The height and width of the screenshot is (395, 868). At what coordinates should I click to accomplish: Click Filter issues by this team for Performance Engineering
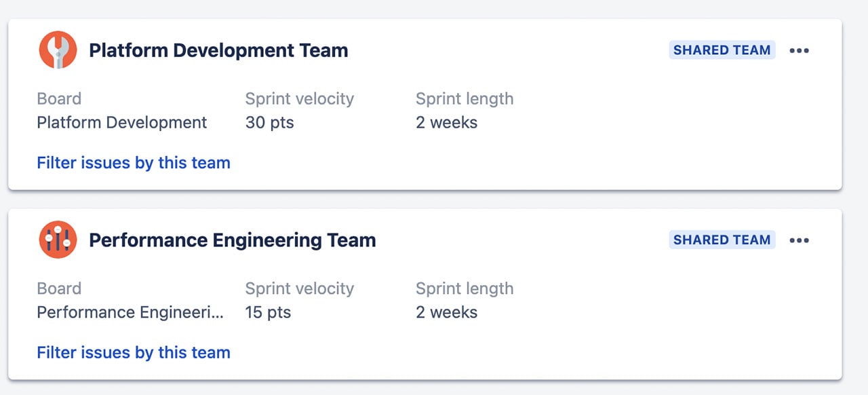coord(133,352)
